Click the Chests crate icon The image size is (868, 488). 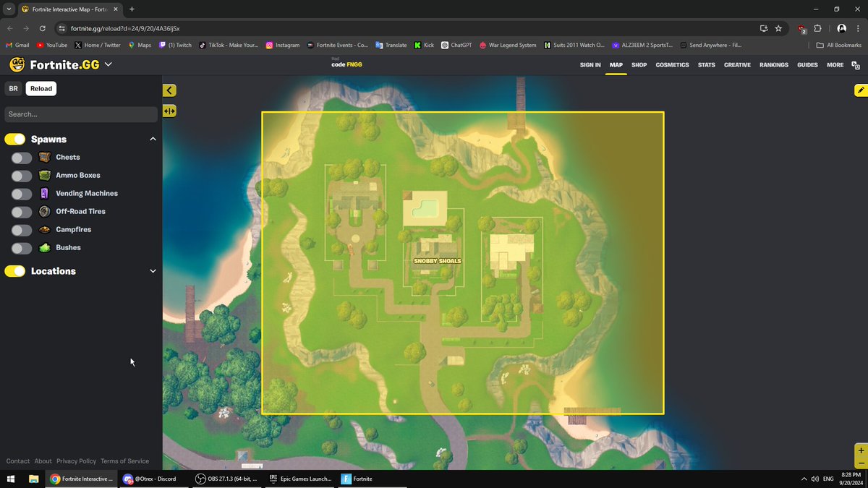[x=45, y=157]
